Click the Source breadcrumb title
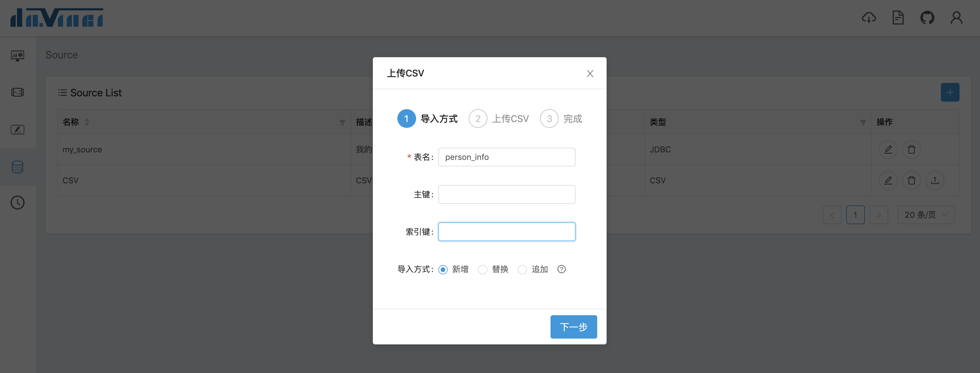 click(x=62, y=55)
